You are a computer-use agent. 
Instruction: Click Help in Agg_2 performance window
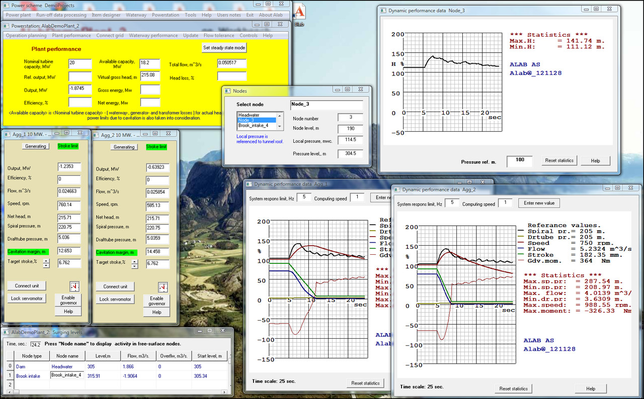590,388
